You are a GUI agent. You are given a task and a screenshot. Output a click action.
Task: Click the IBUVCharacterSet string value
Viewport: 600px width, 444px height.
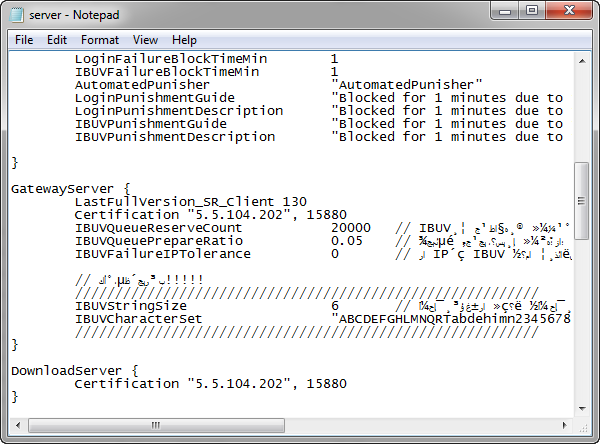[x=450, y=318]
